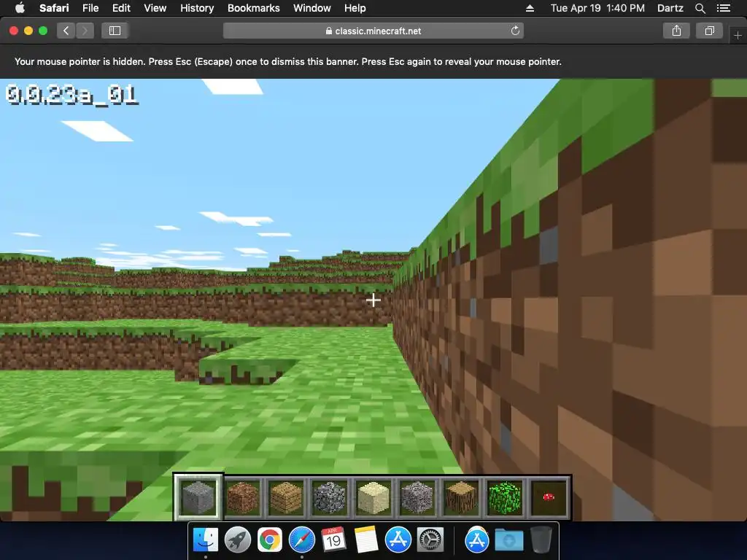Select the sand block in the hotbar

(373, 497)
